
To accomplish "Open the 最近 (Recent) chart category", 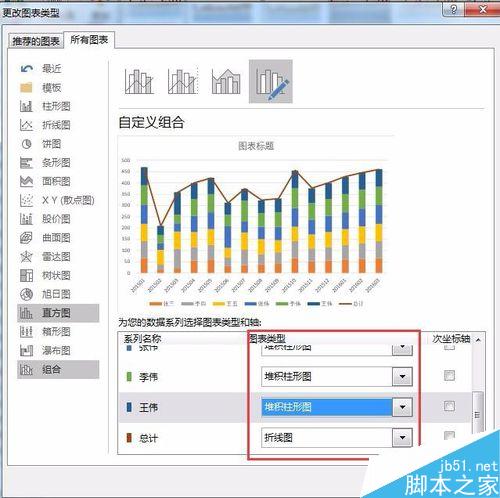I will tap(58, 69).
